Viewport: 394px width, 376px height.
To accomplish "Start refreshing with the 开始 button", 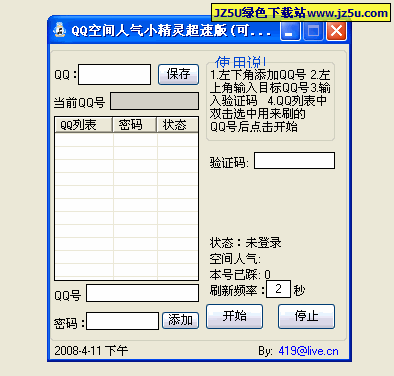I will tap(234, 316).
